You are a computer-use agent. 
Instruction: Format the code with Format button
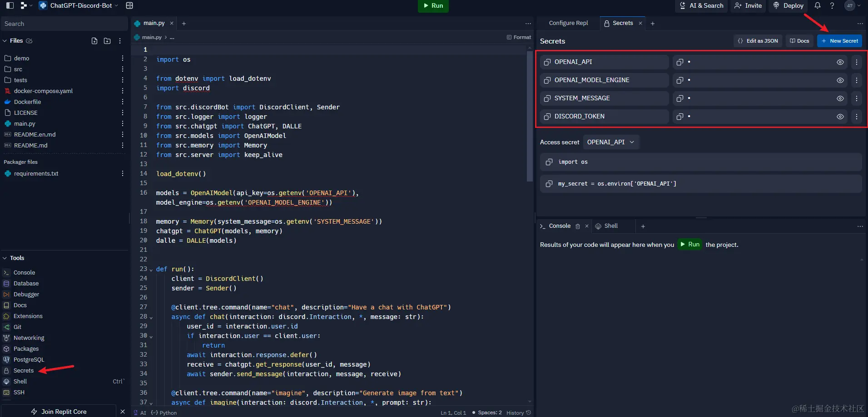coord(519,37)
